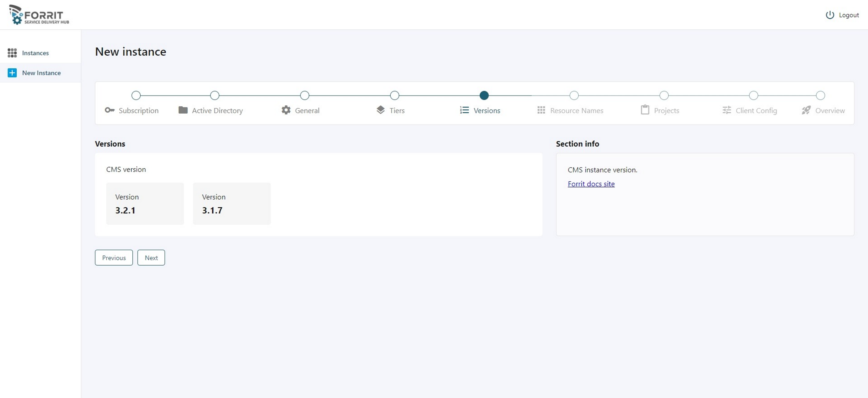Click the Subscription step circle

point(136,96)
